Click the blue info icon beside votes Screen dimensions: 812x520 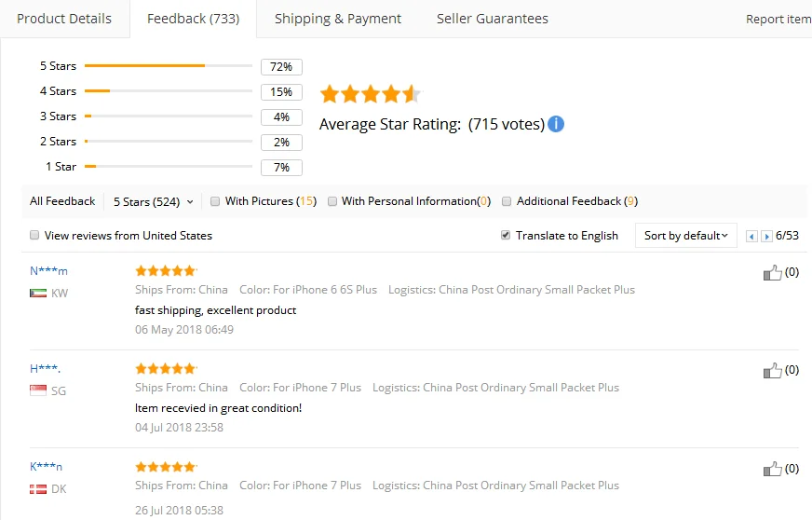click(x=556, y=124)
